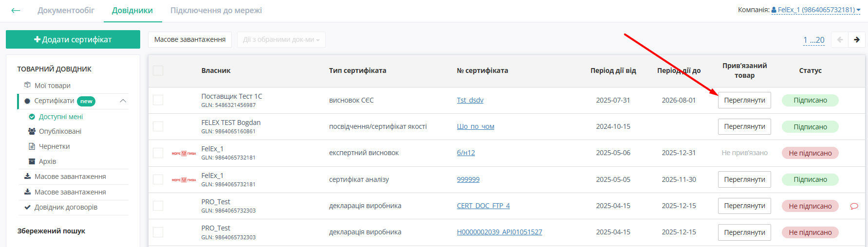Image resolution: width=868 pixels, height=247 pixels.
Task: Click Переглянути for Tst_dsdv certificate
Action: (744, 100)
